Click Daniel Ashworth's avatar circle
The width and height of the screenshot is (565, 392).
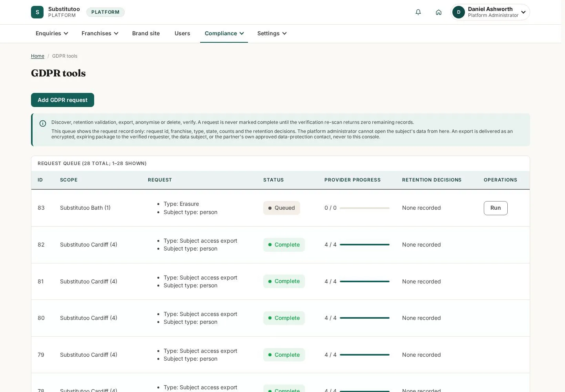pyautogui.click(x=459, y=12)
